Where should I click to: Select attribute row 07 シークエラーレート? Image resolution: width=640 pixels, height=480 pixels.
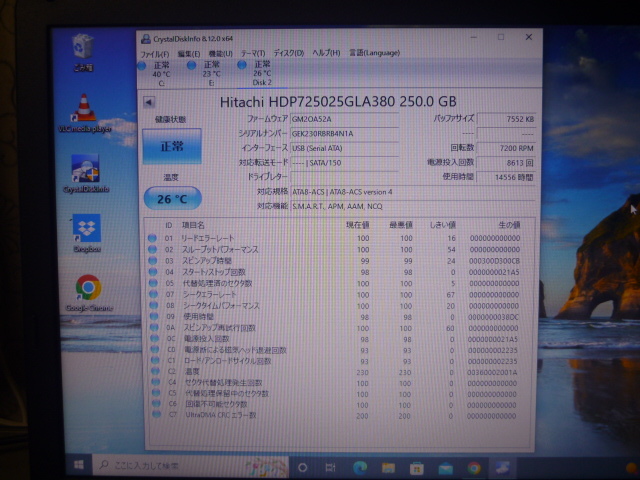tap(338, 294)
